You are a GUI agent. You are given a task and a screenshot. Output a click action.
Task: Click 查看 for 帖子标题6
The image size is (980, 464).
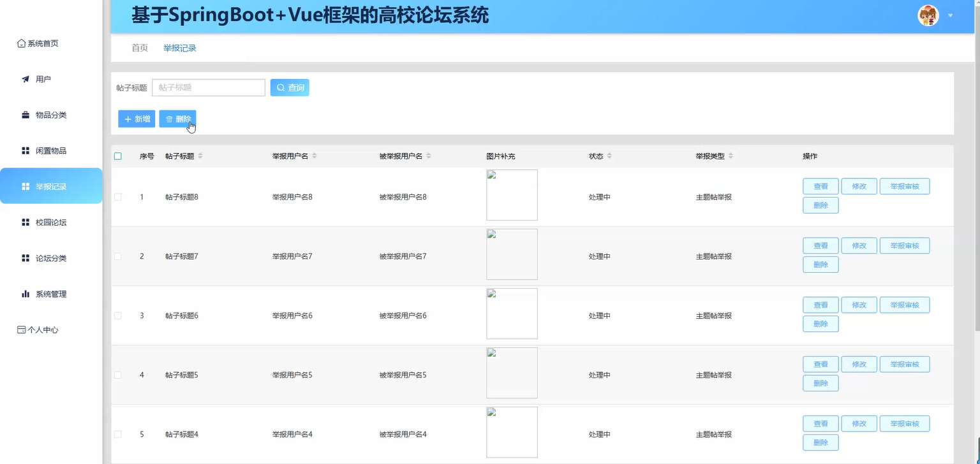pos(820,305)
